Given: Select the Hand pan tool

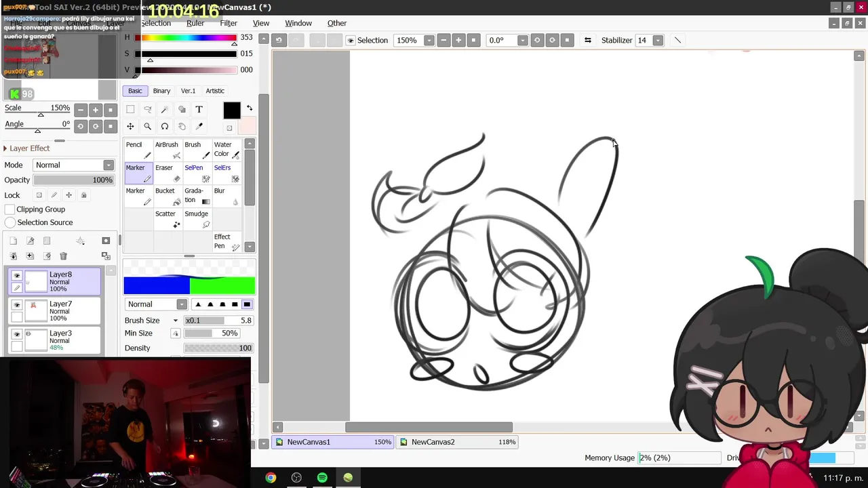Looking at the screenshot, I should click(182, 126).
